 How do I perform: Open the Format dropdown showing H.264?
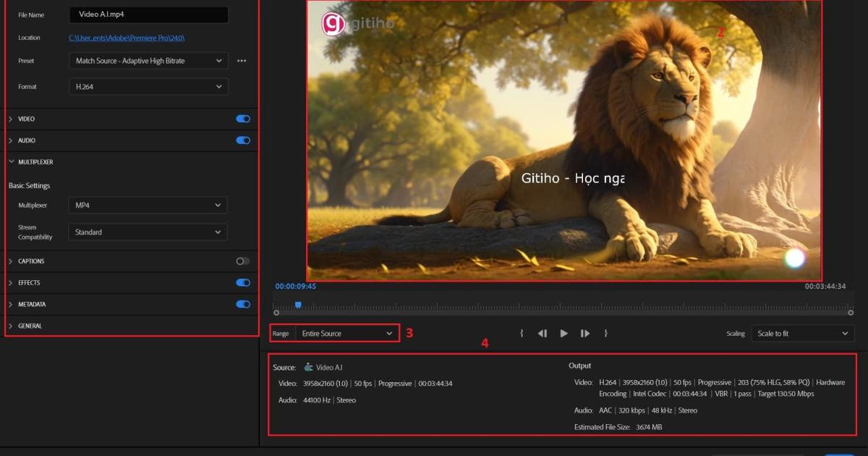tap(148, 86)
